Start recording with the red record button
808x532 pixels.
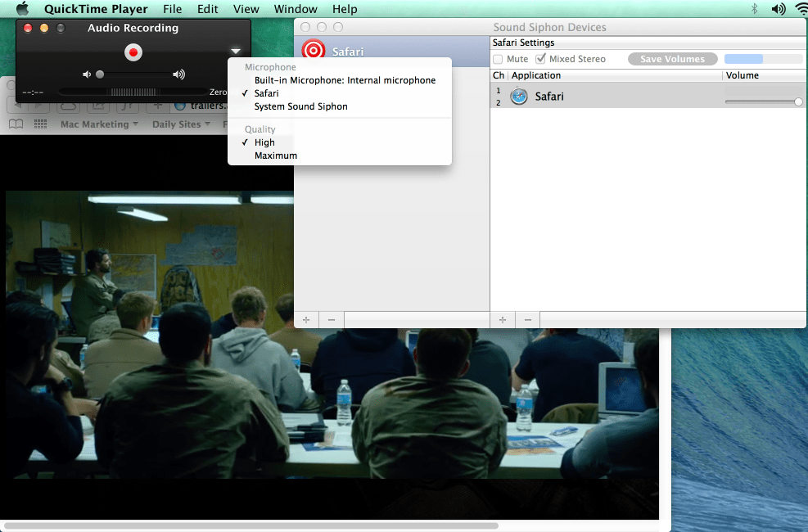point(133,52)
